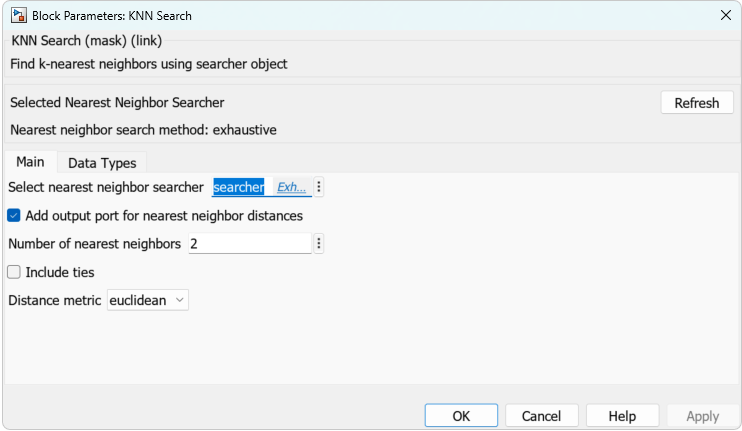The width and height of the screenshot is (742, 431).
Task: Switch to the Data Types tab
Action: tap(102, 163)
